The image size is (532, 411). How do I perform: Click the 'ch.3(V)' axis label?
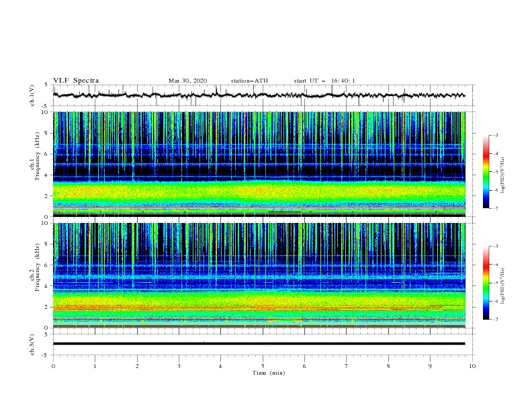point(32,345)
